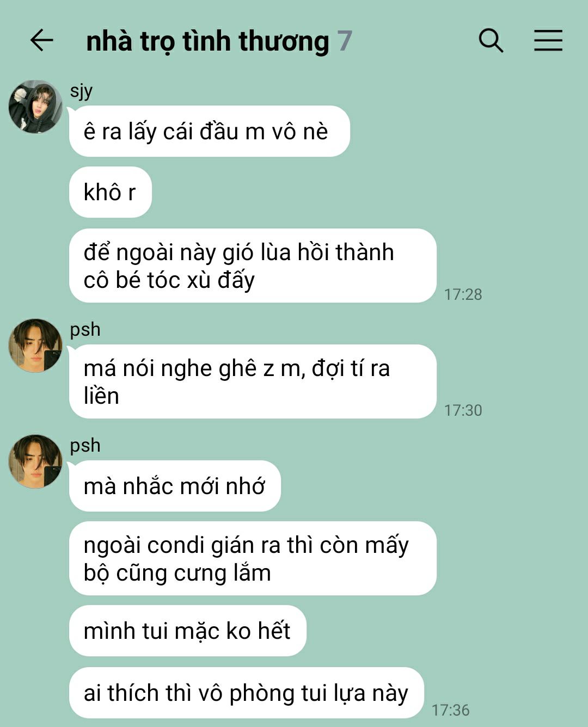Select the 'mà nhắc mới nhớ' bubble
This screenshot has height=727, width=588.
point(175,486)
